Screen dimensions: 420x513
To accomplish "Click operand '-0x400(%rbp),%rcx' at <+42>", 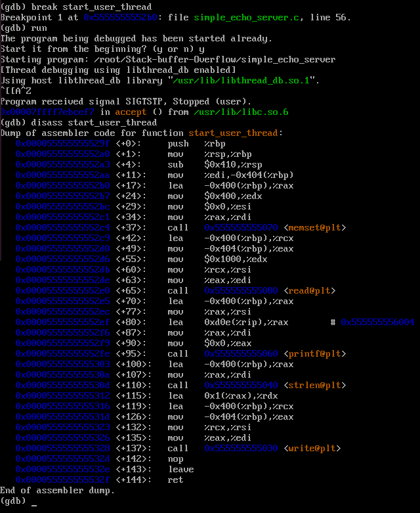I will 249,238.
